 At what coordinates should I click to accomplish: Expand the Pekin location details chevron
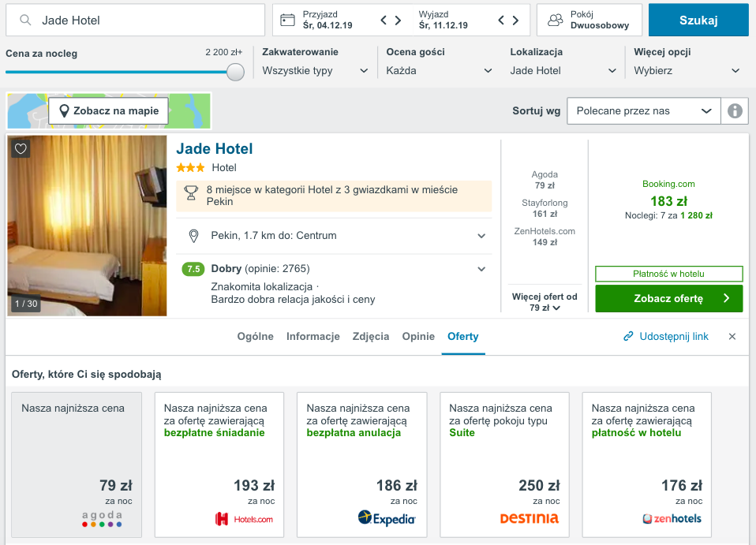(x=481, y=236)
